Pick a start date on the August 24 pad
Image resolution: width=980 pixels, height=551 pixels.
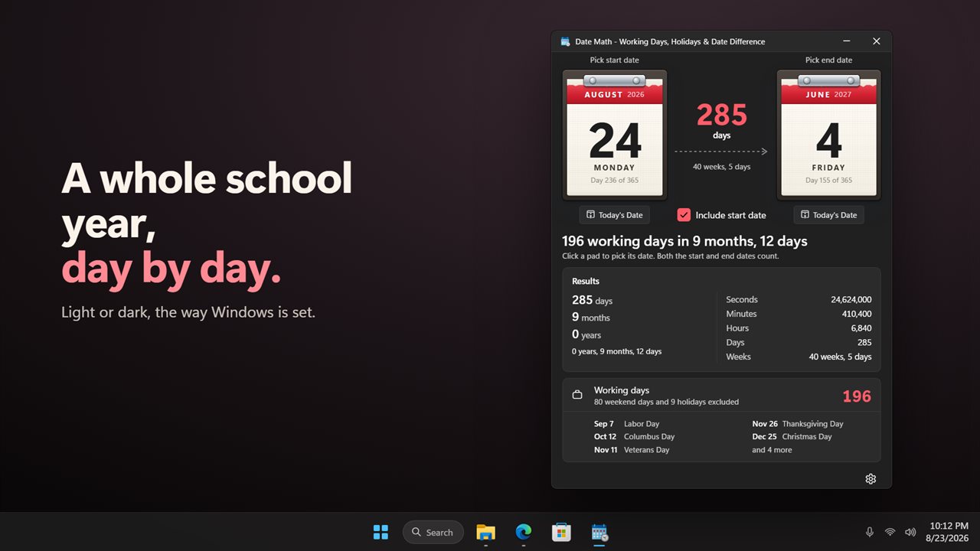615,135
